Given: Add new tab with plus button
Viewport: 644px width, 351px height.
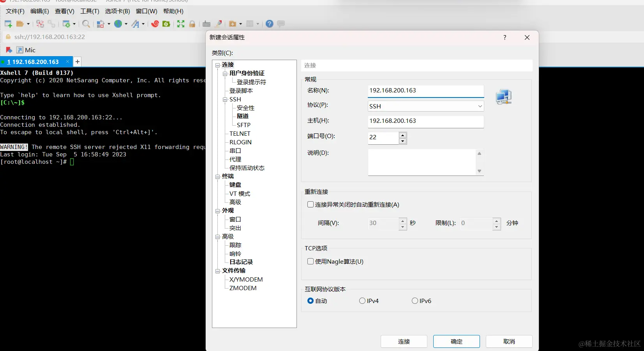Looking at the screenshot, I should pyautogui.click(x=78, y=62).
